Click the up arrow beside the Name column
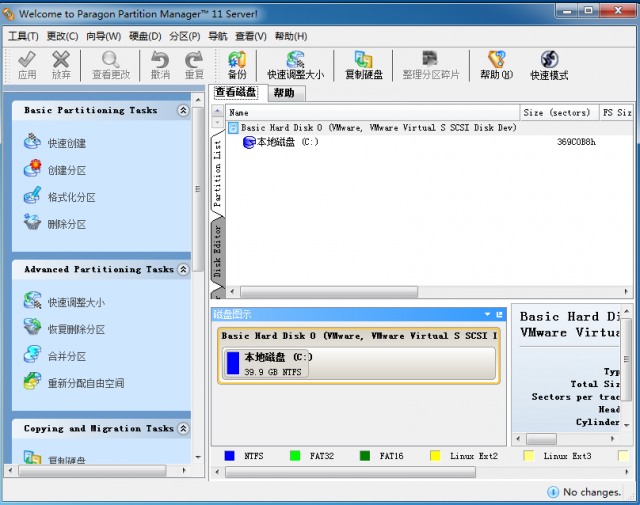This screenshot has width=640, height=505. coord(218,111)
